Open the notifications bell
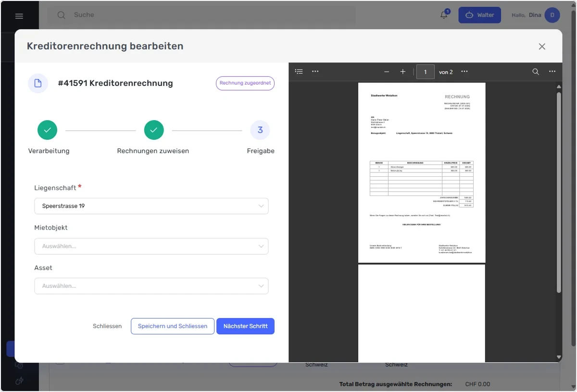The image size is (577, 392). pyautogui.click(x=444, y=15)
